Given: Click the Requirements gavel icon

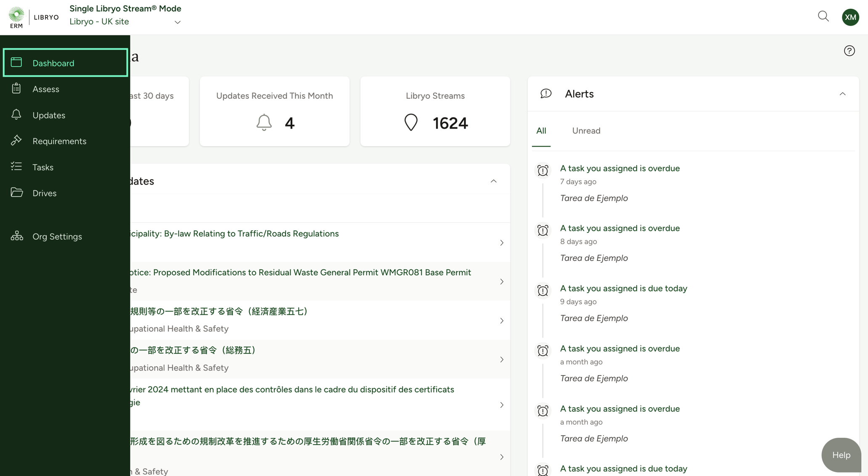Looking at the screenshot, I should (16, 141).
